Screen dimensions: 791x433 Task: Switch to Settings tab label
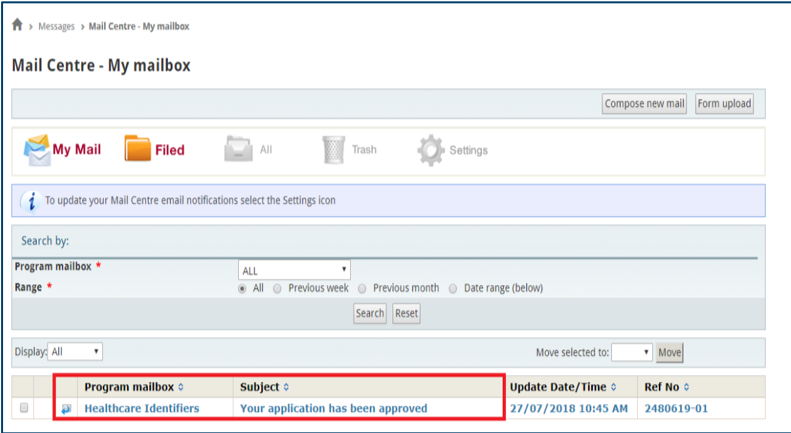pos(469,150)
